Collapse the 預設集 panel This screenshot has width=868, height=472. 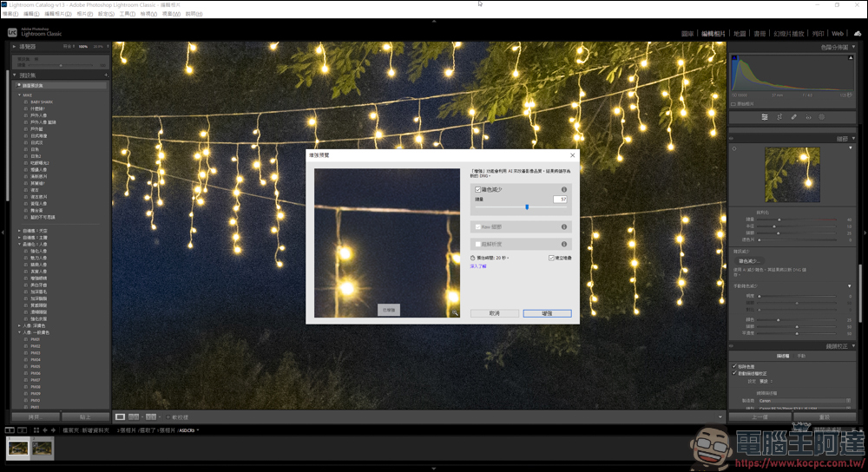pos(15,75)
